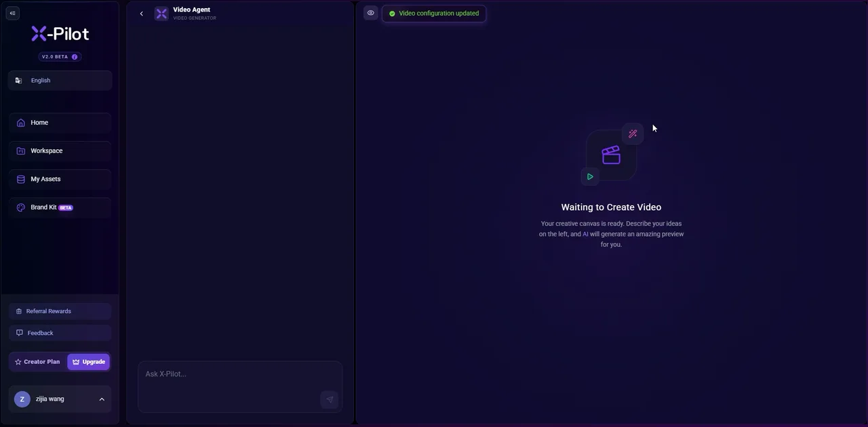Toggle preview visibility eye icon
Viewport: 868px width, 427px height.
point(370,13)
